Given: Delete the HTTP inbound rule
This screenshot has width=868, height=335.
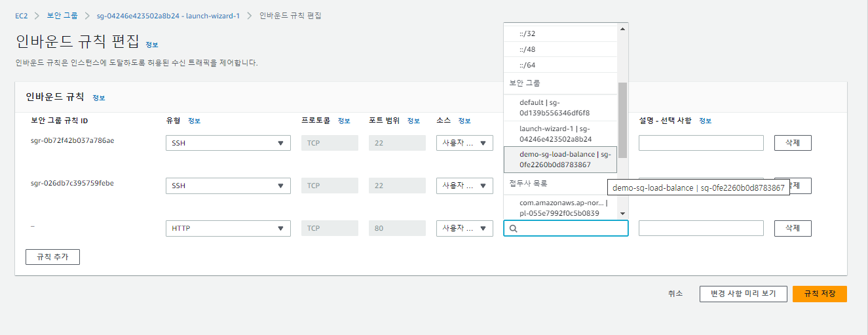Looking at the screenshot, I should tap(793, 228).
